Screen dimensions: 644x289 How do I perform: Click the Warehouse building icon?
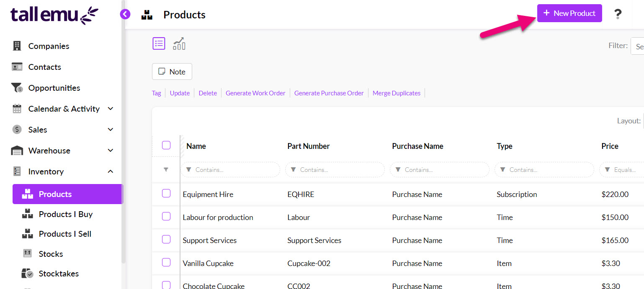[17, 151]
